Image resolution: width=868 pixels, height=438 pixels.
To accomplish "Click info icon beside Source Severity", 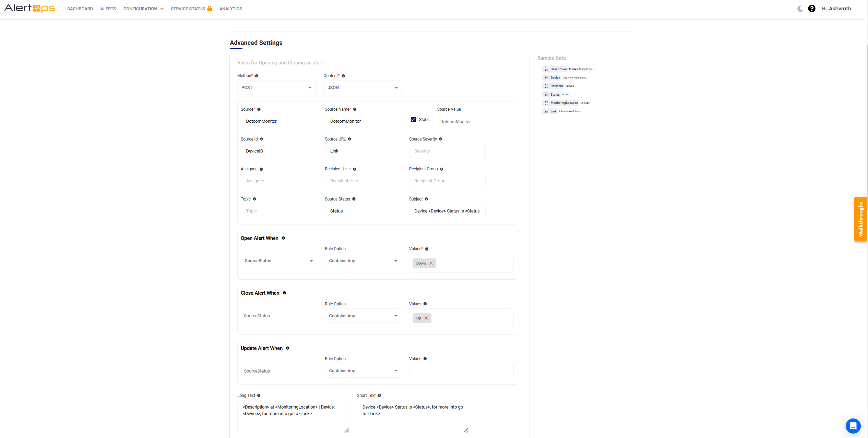I will tap(441, 139).
